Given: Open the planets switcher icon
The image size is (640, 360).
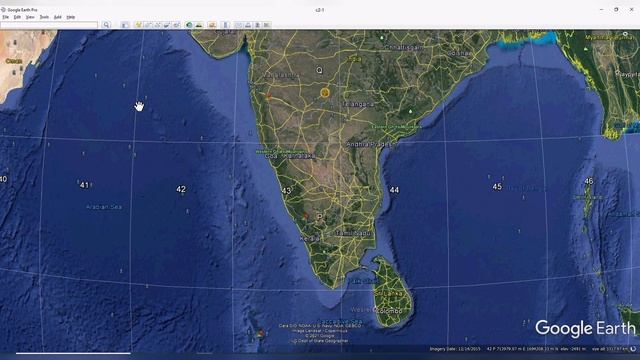Looking at the screenshot, I should (x=212, y=25).
